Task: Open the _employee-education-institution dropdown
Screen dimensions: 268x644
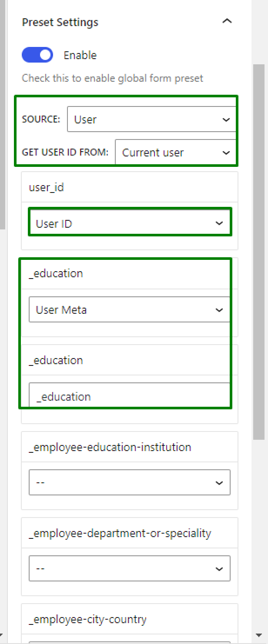Action: tap(130, 483)
